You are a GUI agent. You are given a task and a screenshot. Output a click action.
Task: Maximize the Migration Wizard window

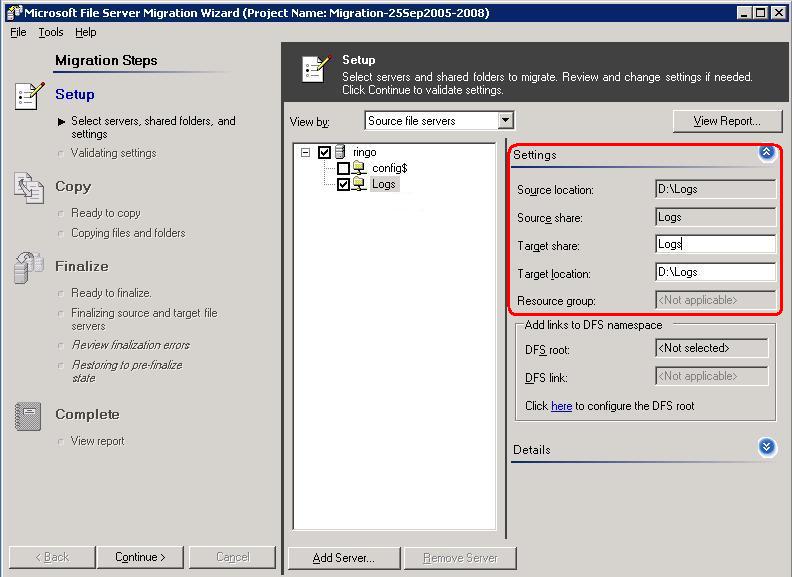pyautogui.click(x=761, y=13)
